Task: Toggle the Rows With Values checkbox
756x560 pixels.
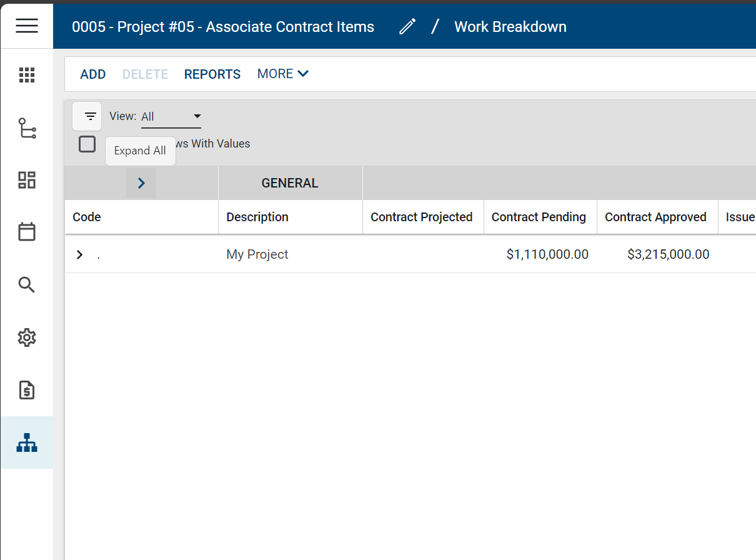Action: (x=87, y=144)
